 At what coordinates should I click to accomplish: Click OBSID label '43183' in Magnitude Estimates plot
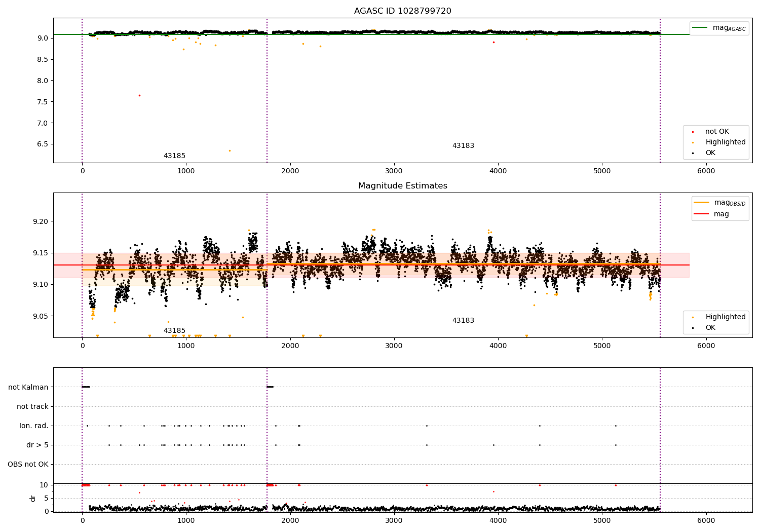(463, 321)
